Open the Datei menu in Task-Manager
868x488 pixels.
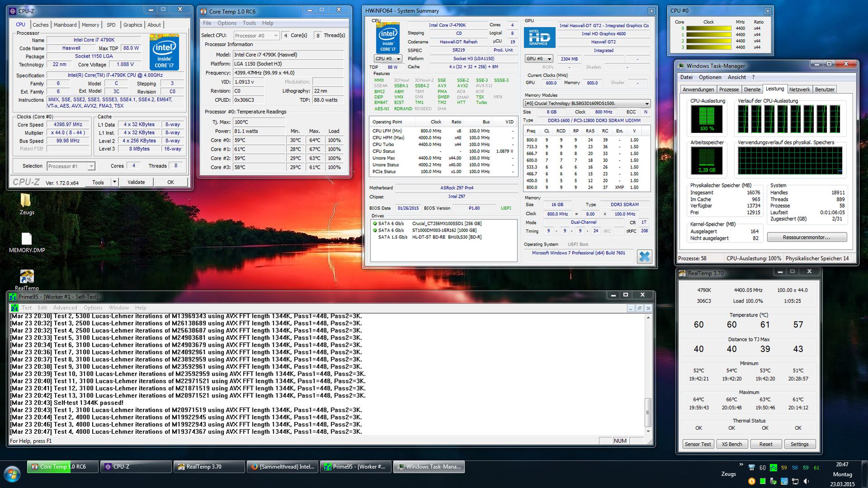(686, 77)
